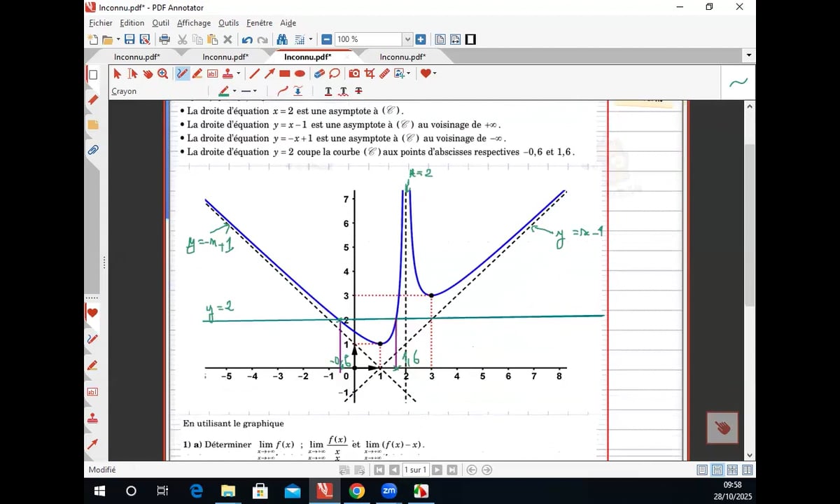Screen dimensions: 840x504
Task: Zoom out with the minus button
Action: pos(327,40)
